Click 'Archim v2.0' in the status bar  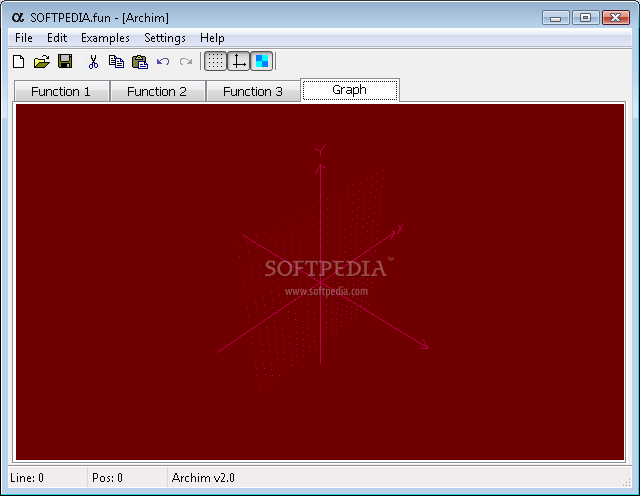pos(203,478)
